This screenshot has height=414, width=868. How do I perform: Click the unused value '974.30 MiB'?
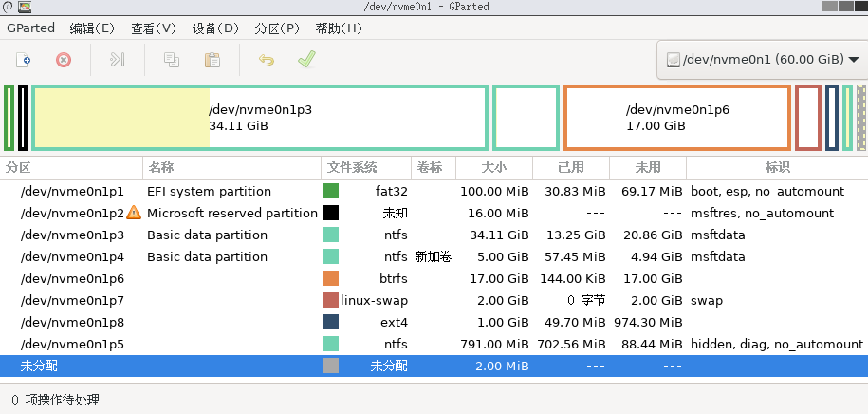point(648,322)
